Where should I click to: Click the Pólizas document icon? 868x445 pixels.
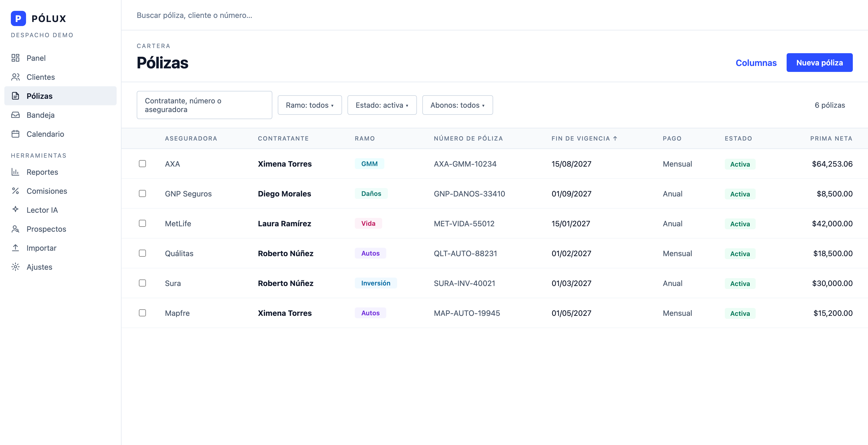(x=15, y=96)
